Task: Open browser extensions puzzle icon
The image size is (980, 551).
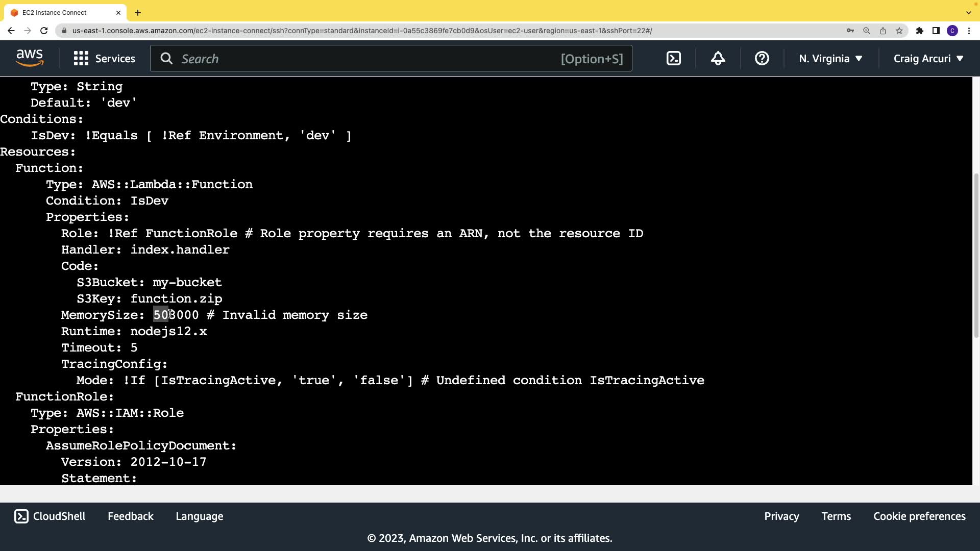Action: point(920,31)
